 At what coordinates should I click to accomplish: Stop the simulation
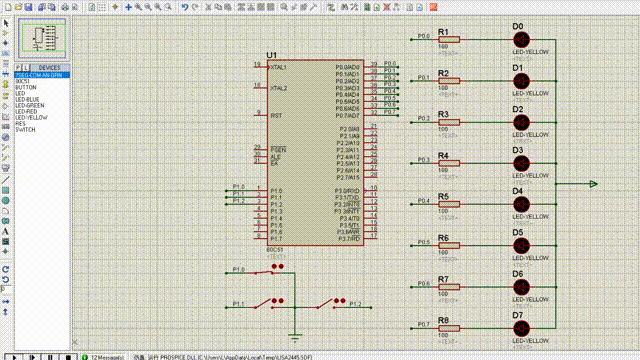(x=68, y=357)
